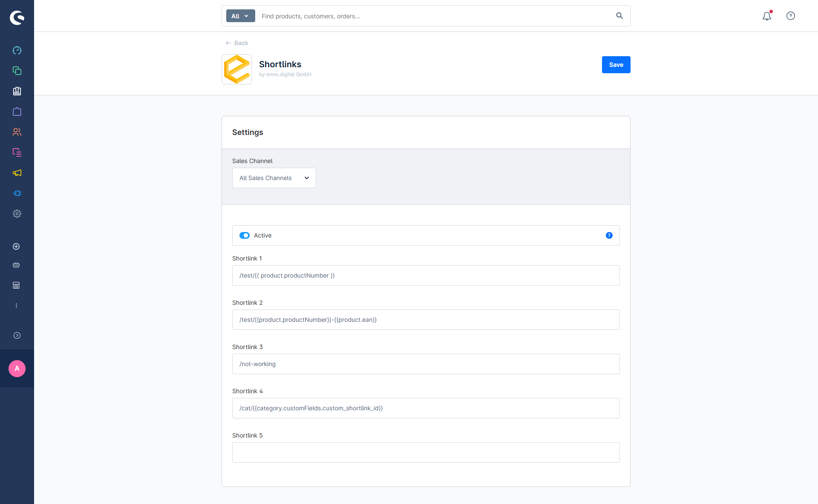This screenshot has width=818, height=504.
Task: Open the Content sidebar icon
Action: pyautogui.click(x=17, y=152)
